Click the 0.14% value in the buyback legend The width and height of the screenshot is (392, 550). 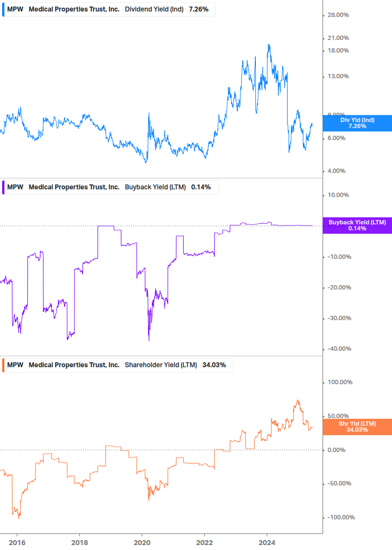[x=201, y=187]
